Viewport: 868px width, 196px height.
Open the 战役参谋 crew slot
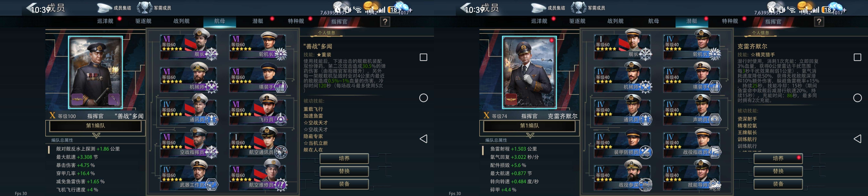pyautogui.click(x=623, y=176)
